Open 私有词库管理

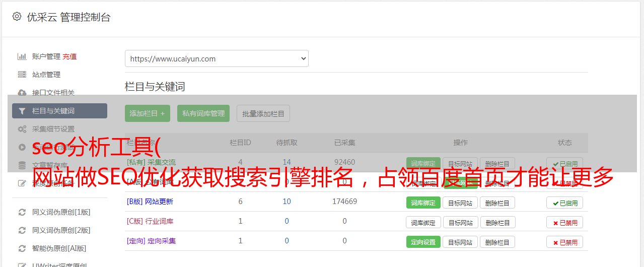[203, 113]
